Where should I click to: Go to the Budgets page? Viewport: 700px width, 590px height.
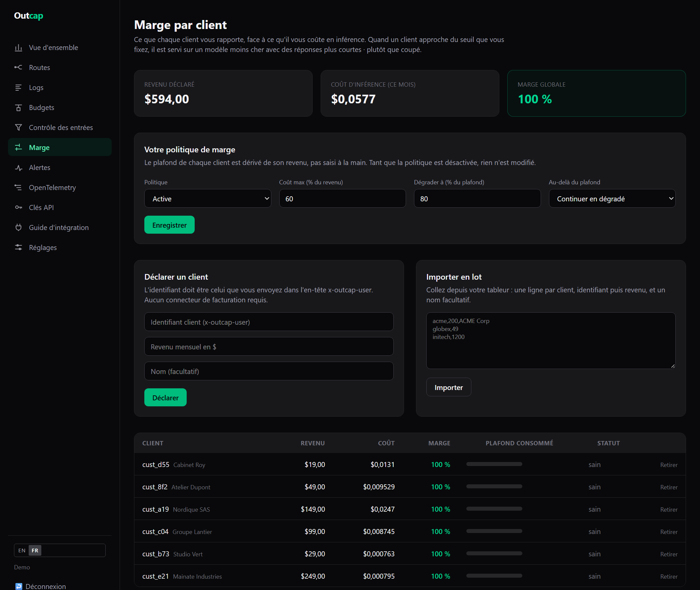click(60, 108)
